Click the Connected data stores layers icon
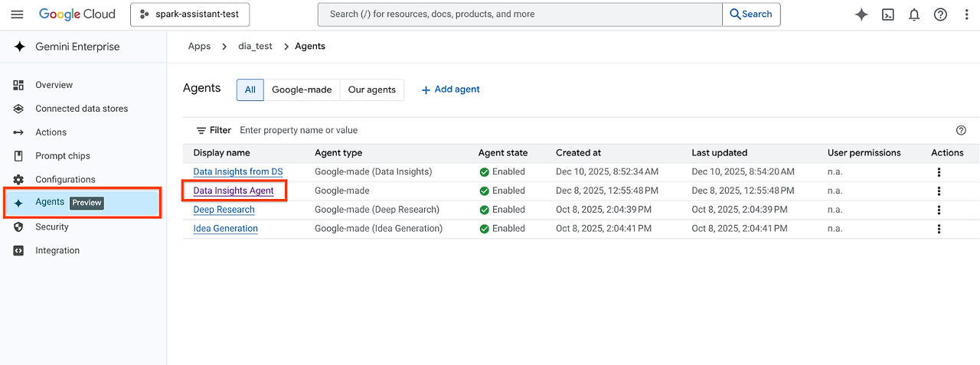 [x=19, y=109]
